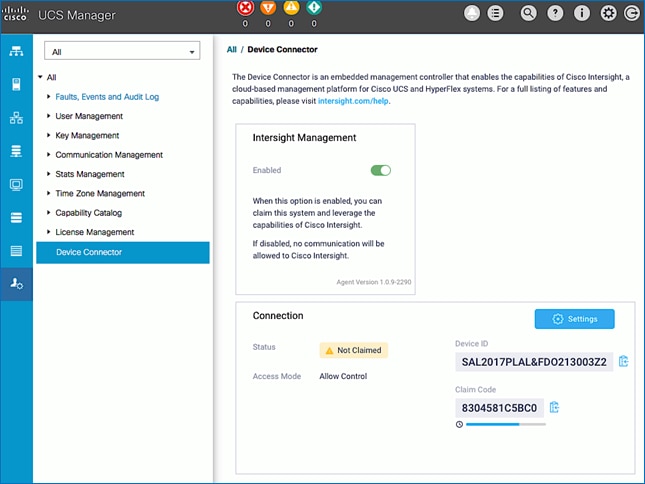Screen dimensions: 645x484
Task: Click the warnings teal diamond icon
Action: point(314,8)
